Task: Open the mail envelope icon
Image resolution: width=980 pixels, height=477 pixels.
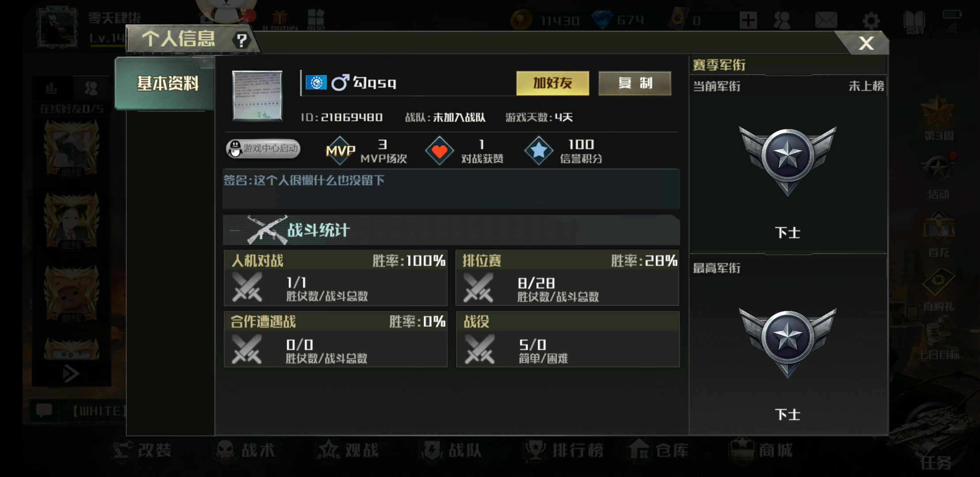Action: pos(826,20)
